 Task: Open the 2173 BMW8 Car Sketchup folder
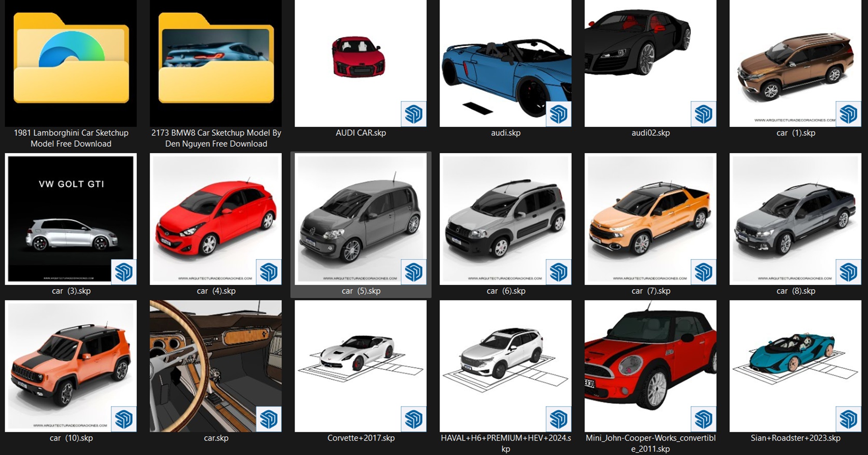(x=216, y=63)
